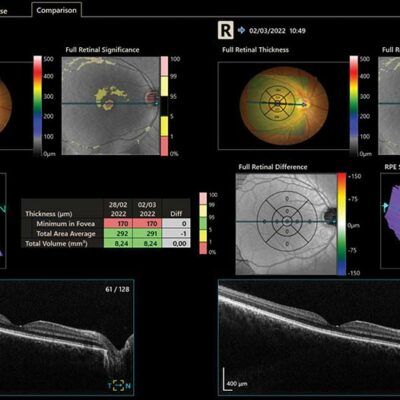The image size is (400, 400).
Task: Click the cyan arrow on RPE map
Action: click(385, 207)
